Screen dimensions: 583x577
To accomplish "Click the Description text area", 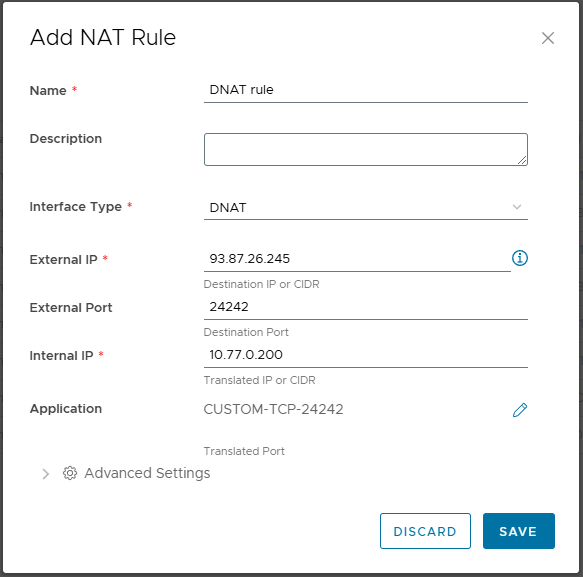I will 365,149.
